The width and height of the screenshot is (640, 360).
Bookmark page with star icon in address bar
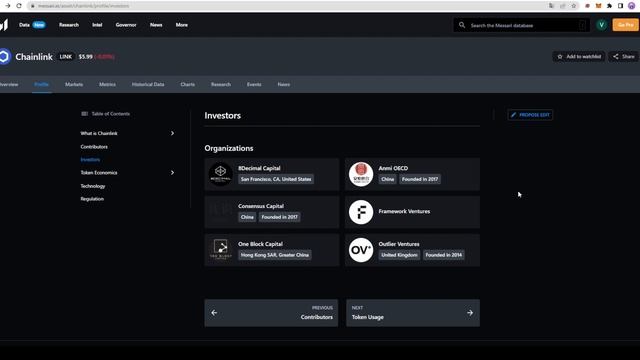573,6
